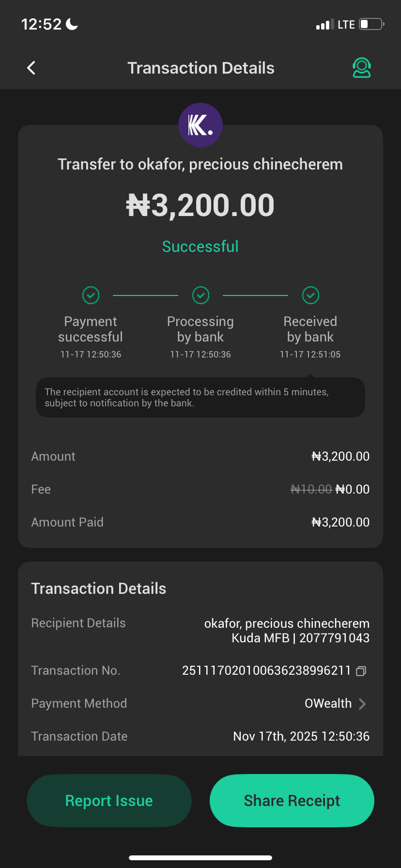The width and height of the screenshot is (401, 868).
Task: Tap the Payment successful checkmark icon
Action: [x=91, y=295]
